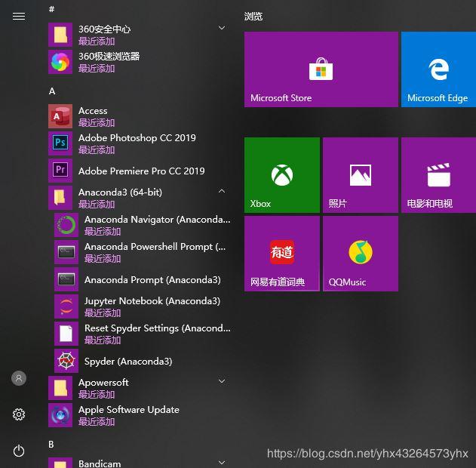Click the Anaconda3 folder icon
The image size is (476, 468).
pyautogui.click(x=60, y=198)
